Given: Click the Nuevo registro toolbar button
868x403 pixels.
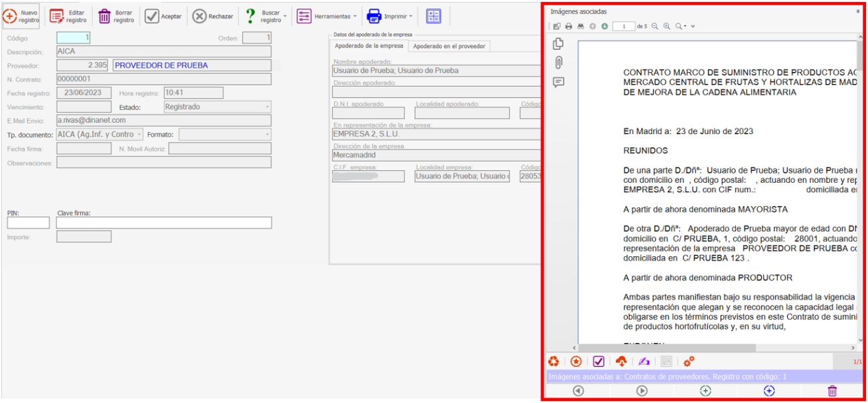Looking at the screenshot, I should click(21, 16).
